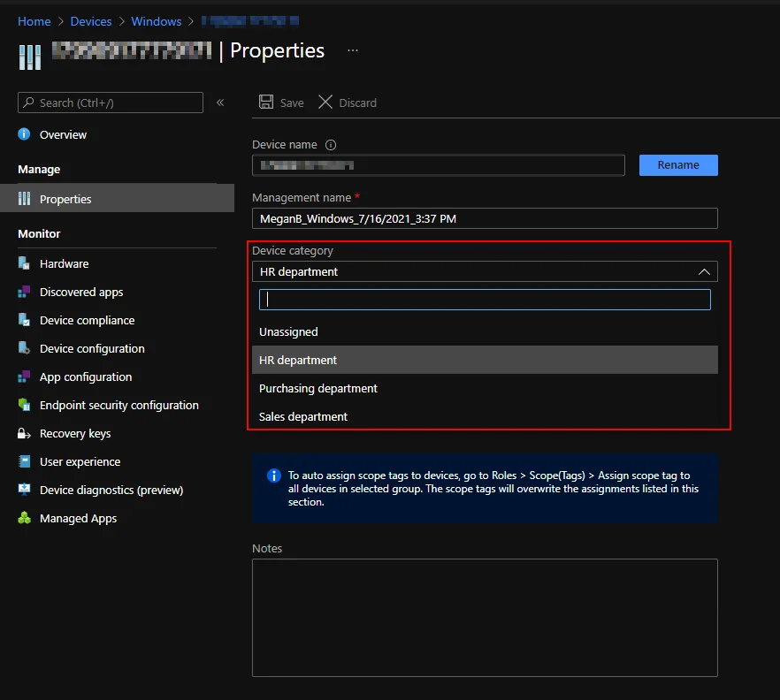Click the Hardware icon in sidebar

pos(24,263)
